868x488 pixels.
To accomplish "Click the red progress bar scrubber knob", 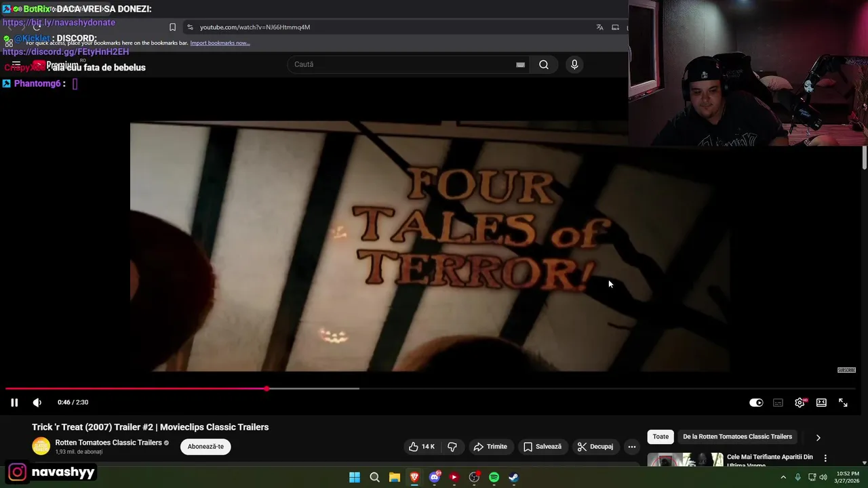I will pyautogui.click(x=267, y=388).
